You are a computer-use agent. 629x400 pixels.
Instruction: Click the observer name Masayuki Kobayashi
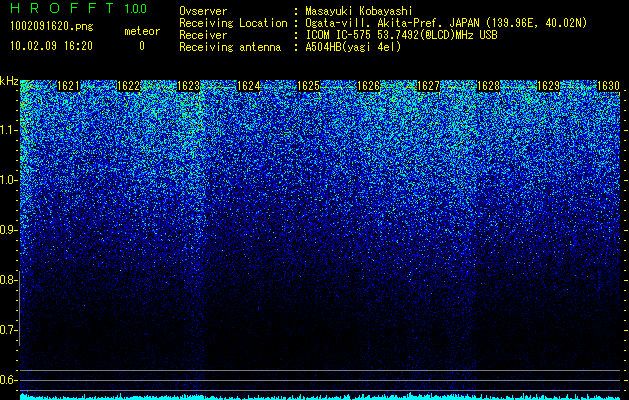[358, 11]
